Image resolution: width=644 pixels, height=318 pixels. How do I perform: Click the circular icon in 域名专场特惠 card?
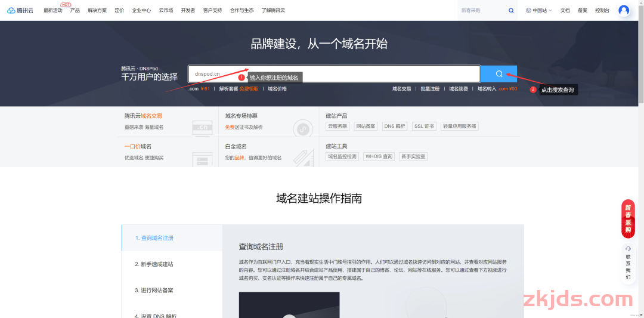point(303,129)
